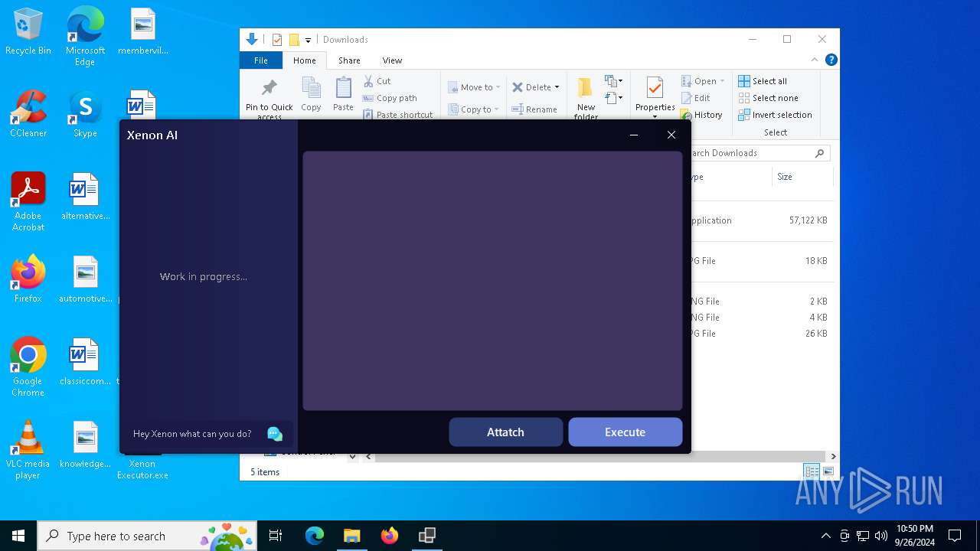This screenshot has width=980, height=551.
Task: Click Copy path in the ribbon
Action: tap(390, 98)
